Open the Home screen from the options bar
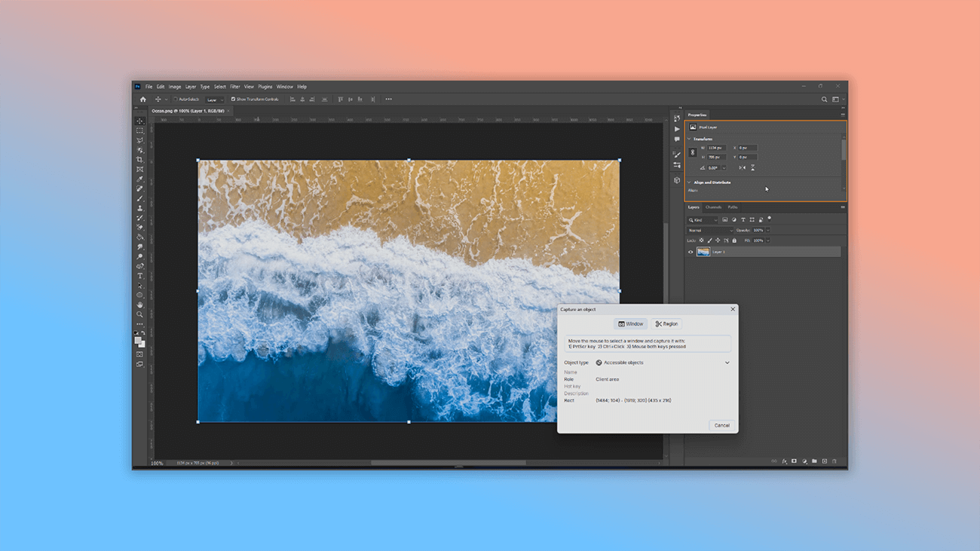 click(x=143, y=99)
